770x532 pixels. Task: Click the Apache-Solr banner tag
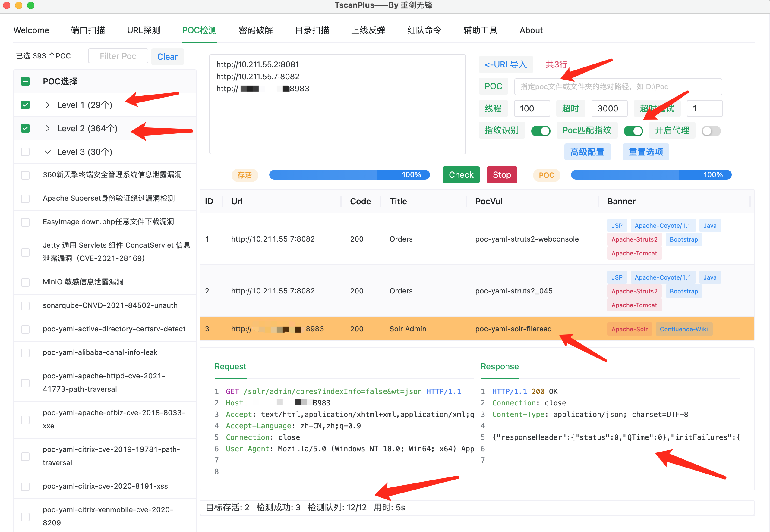[629, 329]
